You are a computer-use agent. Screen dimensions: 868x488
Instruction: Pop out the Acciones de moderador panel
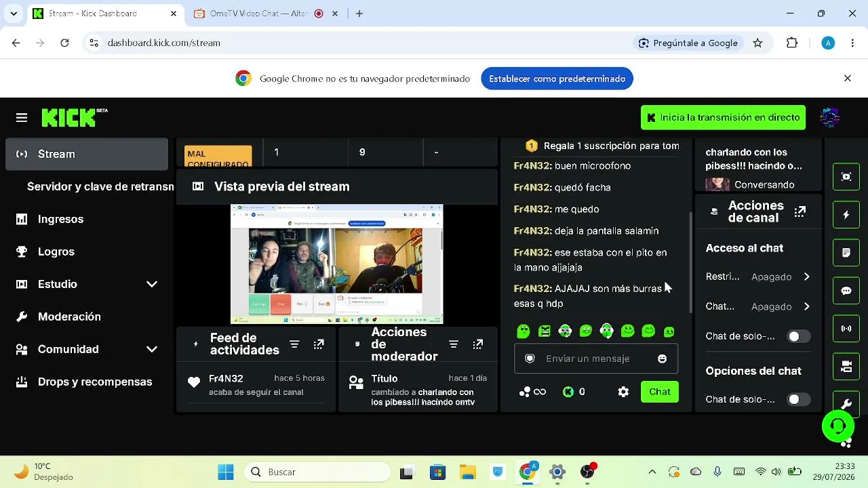click(x=478, y=344)
